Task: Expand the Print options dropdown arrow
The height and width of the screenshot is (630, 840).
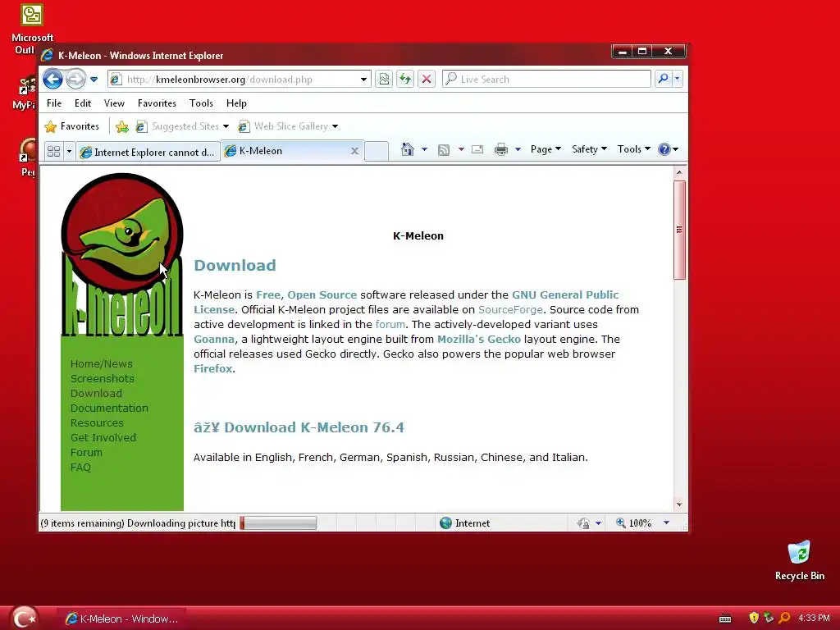Action: click(x=518, y=149)
